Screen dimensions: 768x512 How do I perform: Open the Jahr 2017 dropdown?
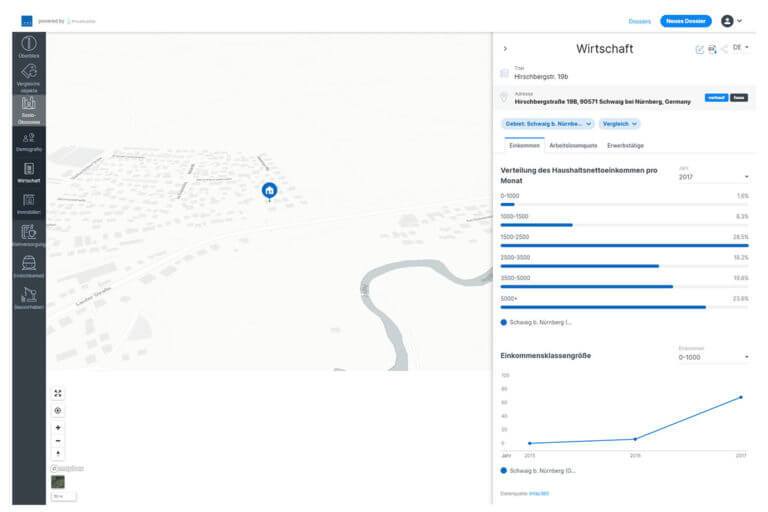click(713, 177)
